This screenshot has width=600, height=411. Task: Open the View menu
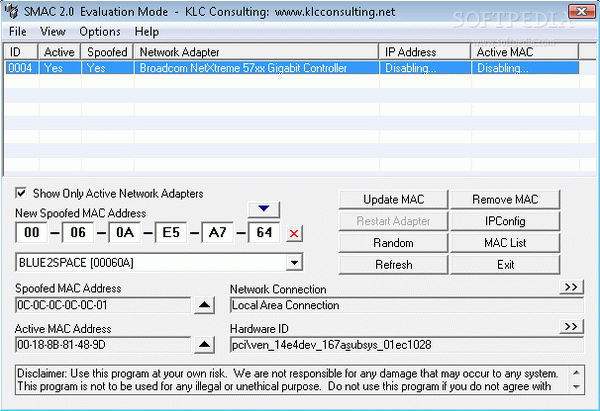pos(53,31)
